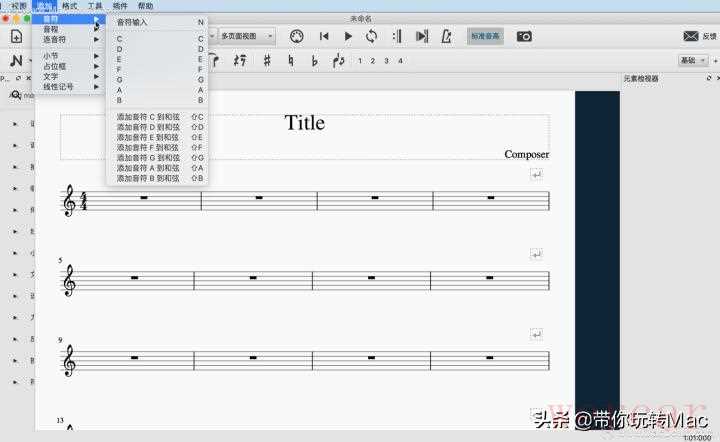Click the flat accidental icon

coord(314,60)
